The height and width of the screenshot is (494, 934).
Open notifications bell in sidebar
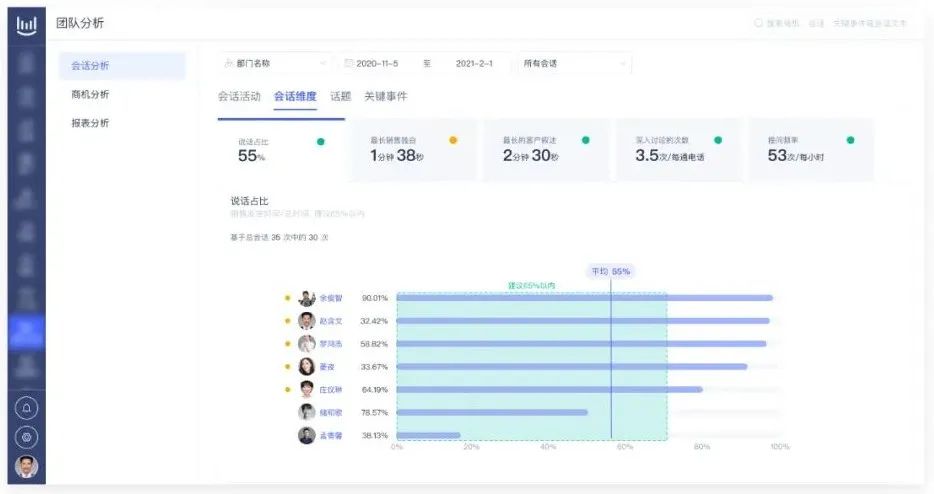coord(26,408)
